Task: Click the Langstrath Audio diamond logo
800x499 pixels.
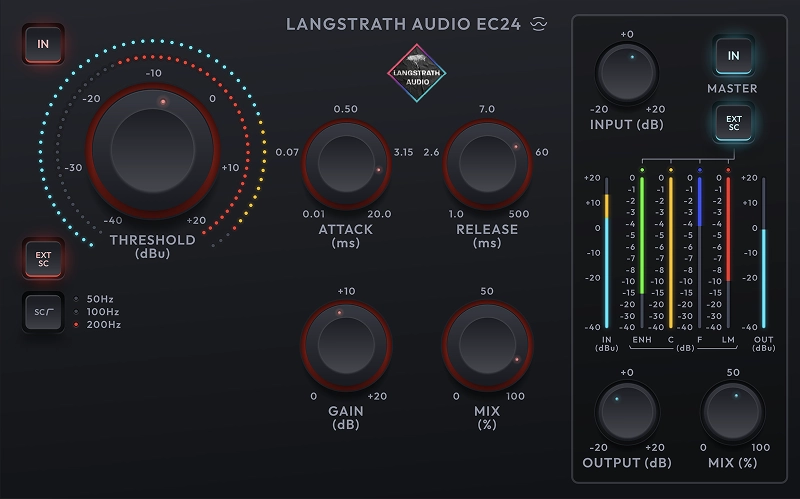Action: 417,73
